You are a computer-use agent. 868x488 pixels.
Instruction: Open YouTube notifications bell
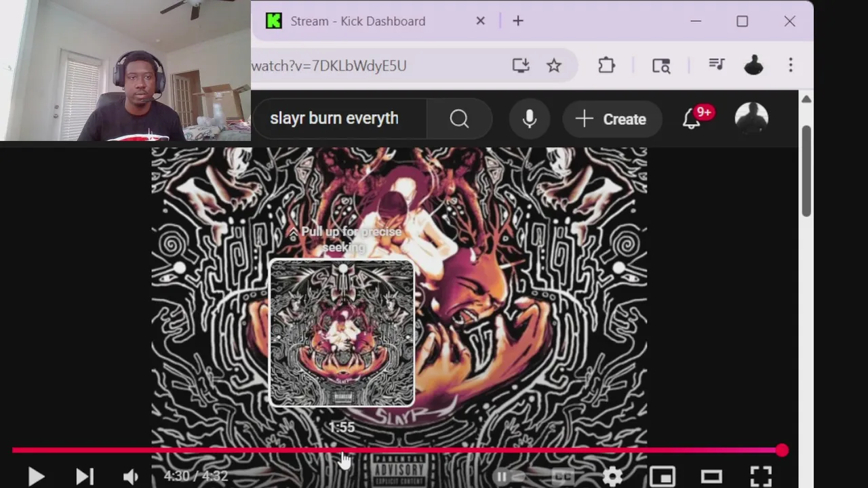[x=692, y=119]
